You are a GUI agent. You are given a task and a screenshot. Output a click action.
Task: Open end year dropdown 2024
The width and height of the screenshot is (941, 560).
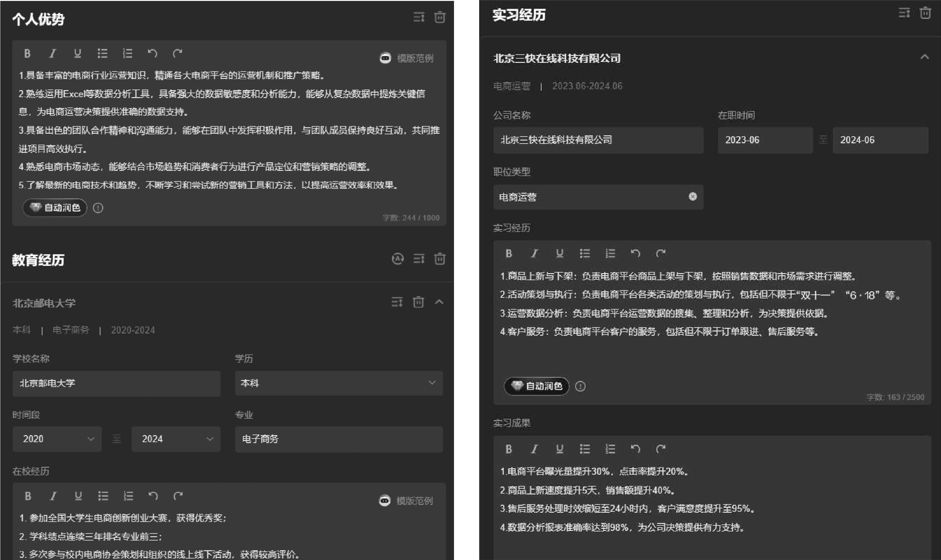click(176, 439)
